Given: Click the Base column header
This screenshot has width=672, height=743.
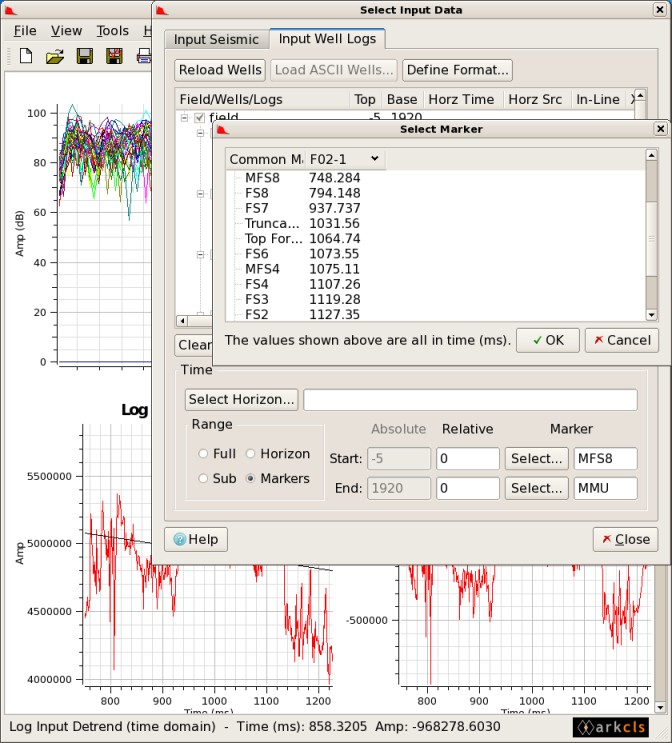Looking at the screenshot, I should pyautogui.click(x=402, y=99).
